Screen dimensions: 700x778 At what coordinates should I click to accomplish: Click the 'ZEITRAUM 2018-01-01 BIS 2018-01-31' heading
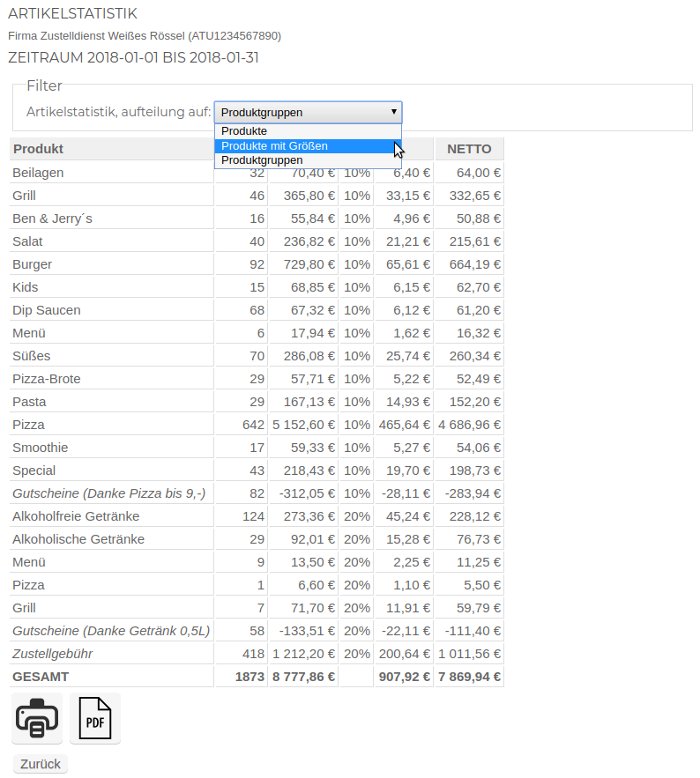(133, 58)
